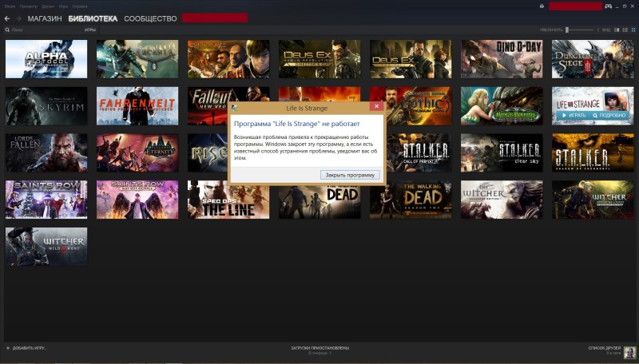639x364 pixels.
Task: Switch to grid view layout icon
Action: (633, 30)
